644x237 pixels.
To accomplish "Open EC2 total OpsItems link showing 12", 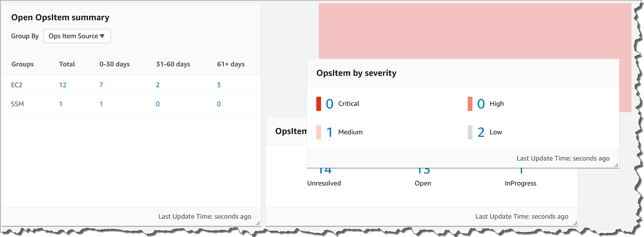I will coord(63,85).
